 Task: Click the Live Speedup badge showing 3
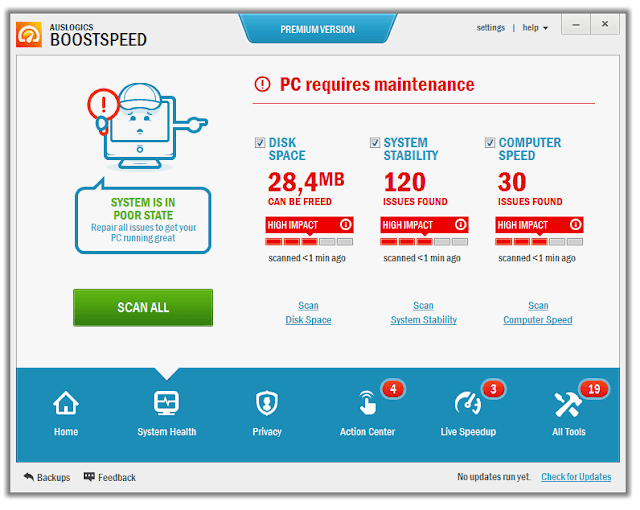(493, 389)
